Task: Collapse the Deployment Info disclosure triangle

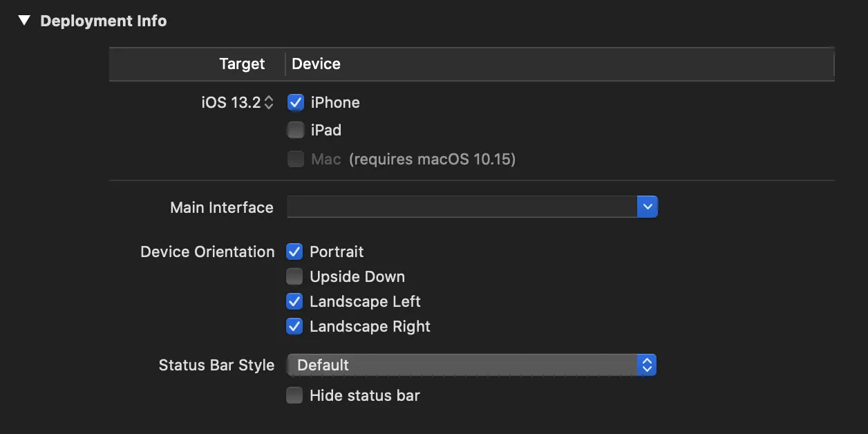Action: click(24, 21)
